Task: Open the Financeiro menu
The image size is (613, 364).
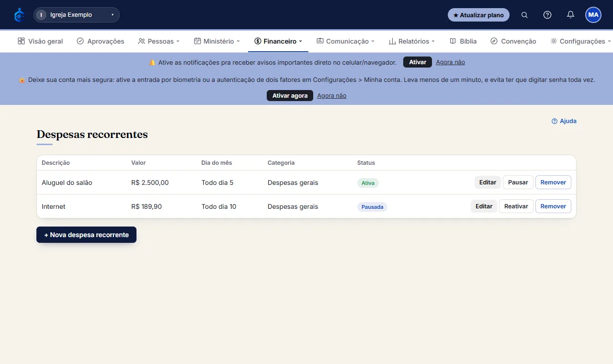Action: (278, 41)
